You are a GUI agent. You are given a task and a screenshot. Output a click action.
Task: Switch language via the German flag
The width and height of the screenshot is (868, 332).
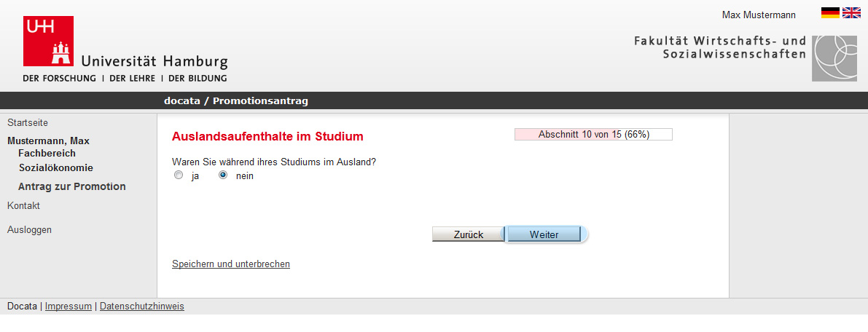830,12
